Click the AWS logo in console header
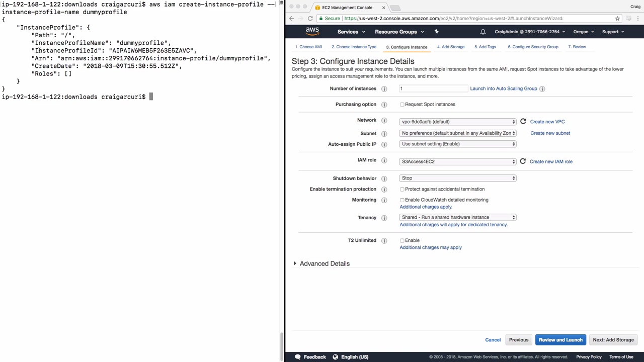The height and width of the screenshot is (362, 644). tap(312, 31)
